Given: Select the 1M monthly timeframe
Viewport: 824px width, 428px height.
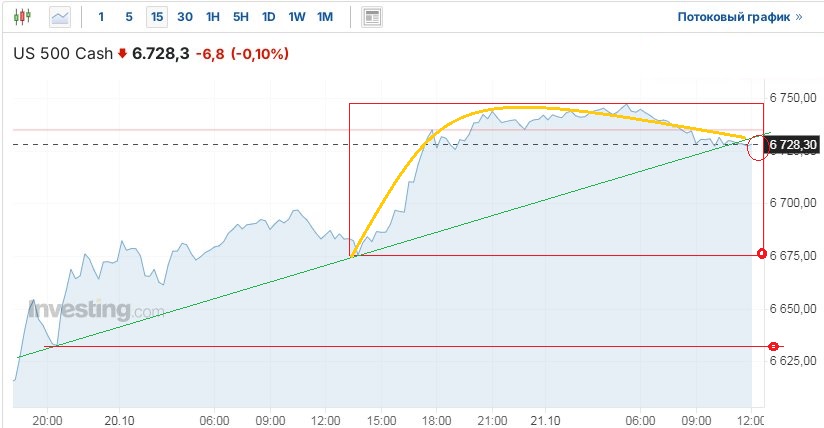Looking at the screenshot, I should click(325, 17).
